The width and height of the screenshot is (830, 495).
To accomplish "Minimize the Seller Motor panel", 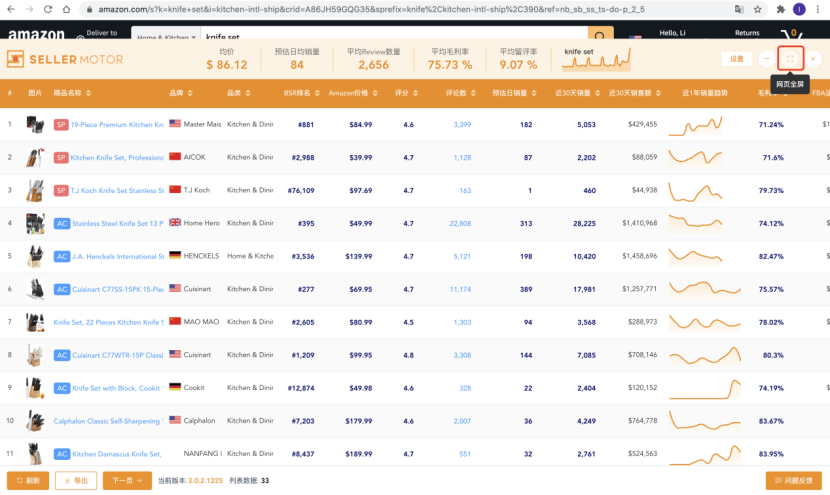I will click(766, 59).
